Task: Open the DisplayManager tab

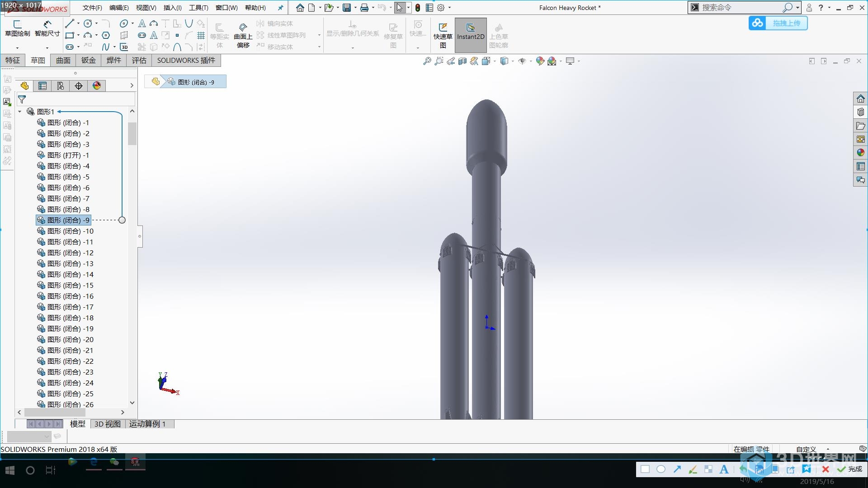Action: (x=97, y=86)
